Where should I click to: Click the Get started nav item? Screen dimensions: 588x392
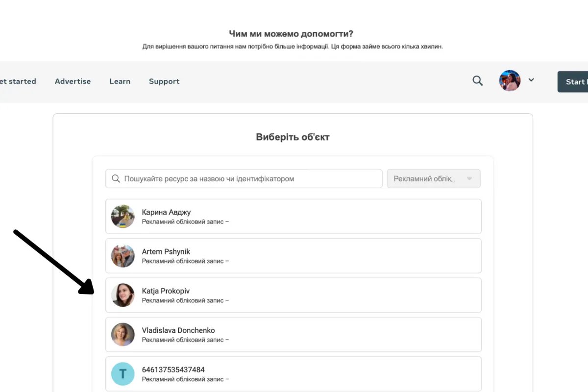pyautogui.click(x=17, y=81)
